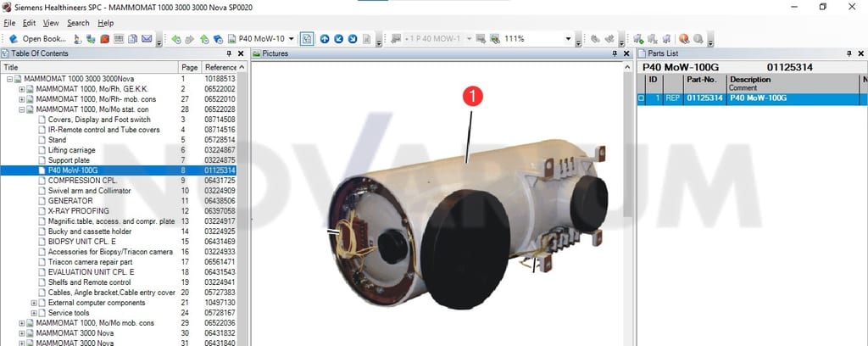Expand the MAMMOMAT 1000, Mo/Rh, GE.K.K. node

click(x=21, y=89)
